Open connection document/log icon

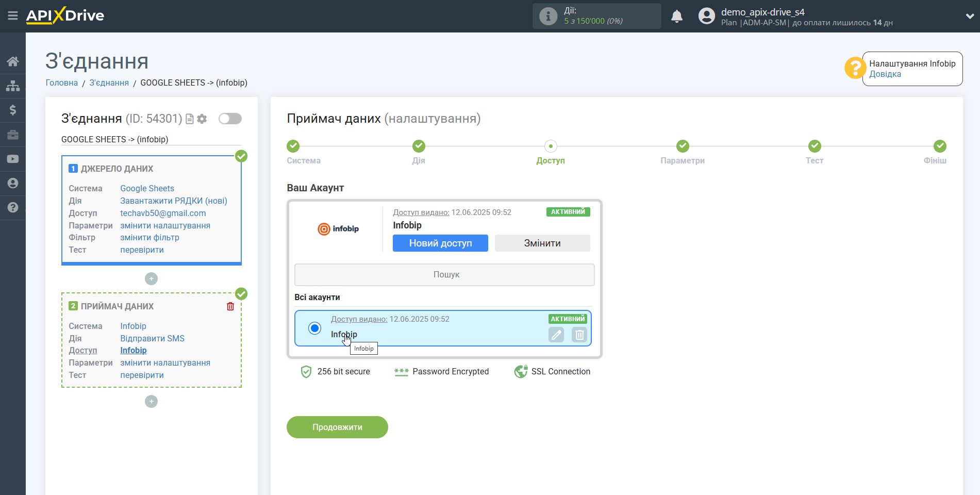point(190,119)
